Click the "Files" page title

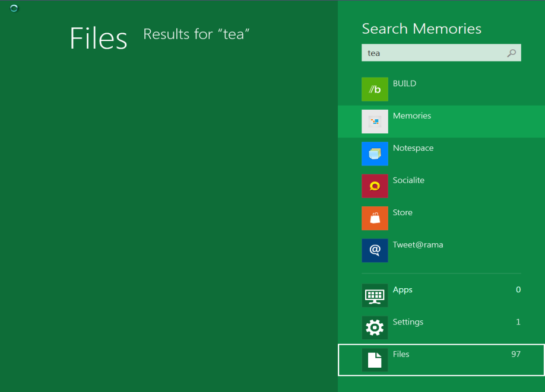tap(99, 38)
